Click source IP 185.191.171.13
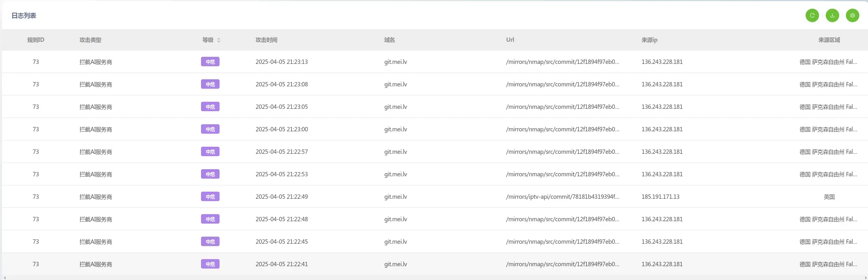Image resolution: width=868 pixels, height=280 pixels. pyautogui.click(x=660, y=197)
